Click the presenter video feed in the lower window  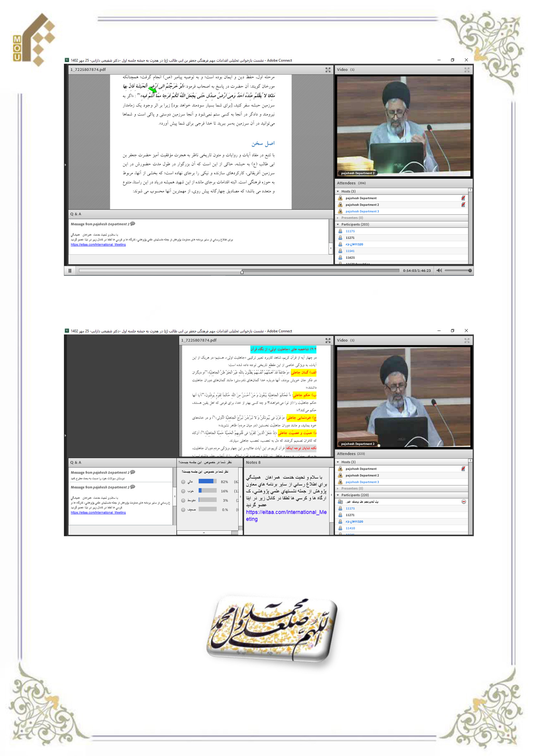(404, 397)
